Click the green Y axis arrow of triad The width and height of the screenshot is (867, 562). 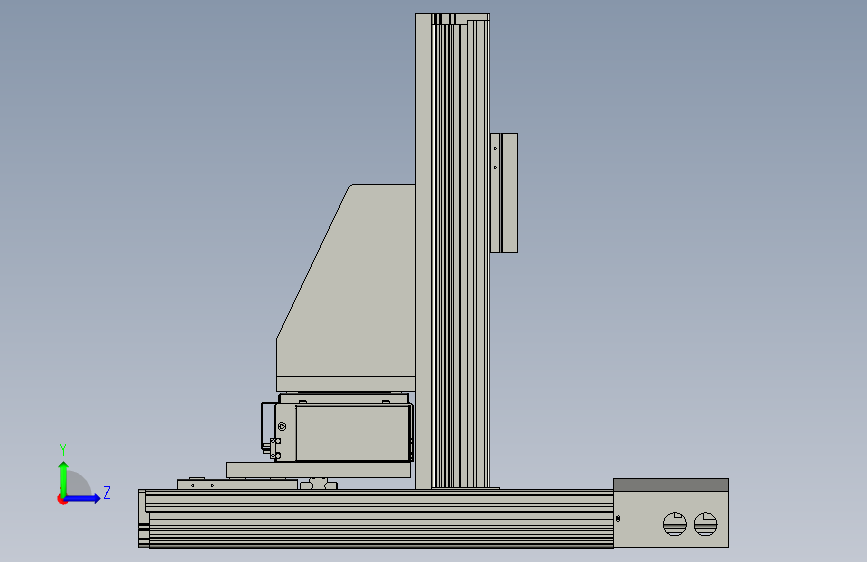coord(64,478)
